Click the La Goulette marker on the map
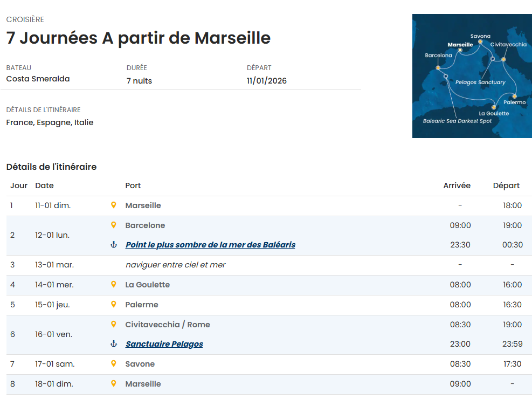 [x=494, y=107]
